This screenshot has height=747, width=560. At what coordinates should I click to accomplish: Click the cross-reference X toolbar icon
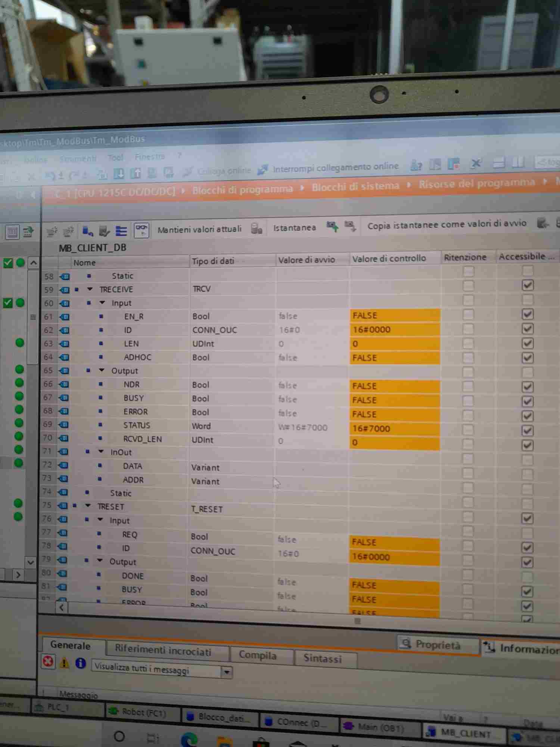[476, 163]
